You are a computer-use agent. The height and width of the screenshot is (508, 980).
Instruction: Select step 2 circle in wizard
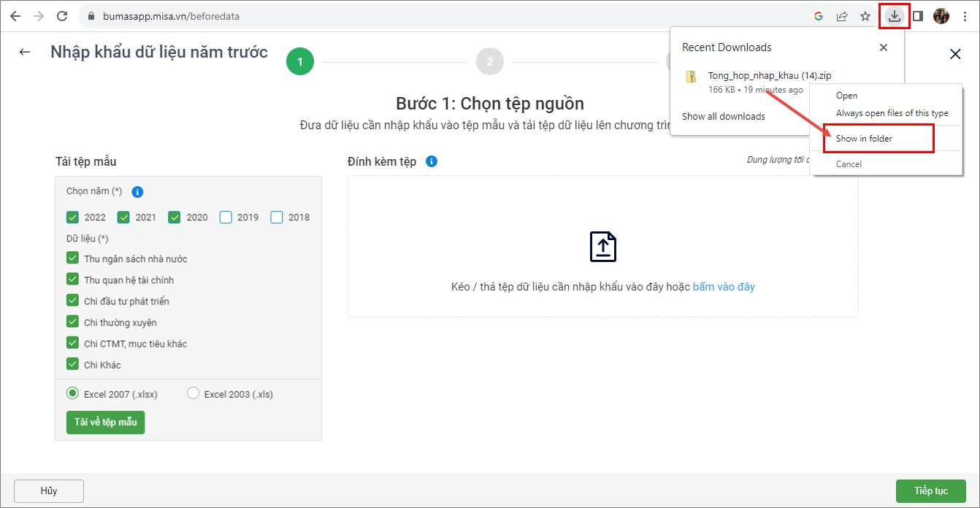pyautogui.click(x=490, y=61)
